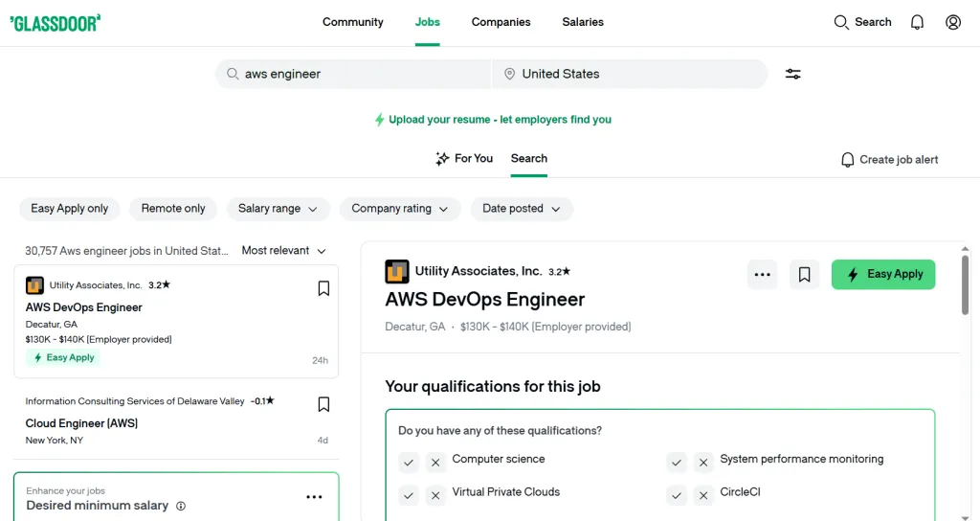Confirm Computer science qualification with checkmark
Image resolution: width=980 pixels, height=521 pixels.
[x=408, y=463]
